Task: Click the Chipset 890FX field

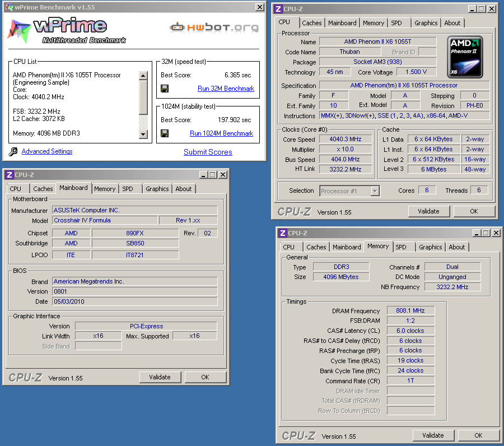Action: (x=135, y=233)
